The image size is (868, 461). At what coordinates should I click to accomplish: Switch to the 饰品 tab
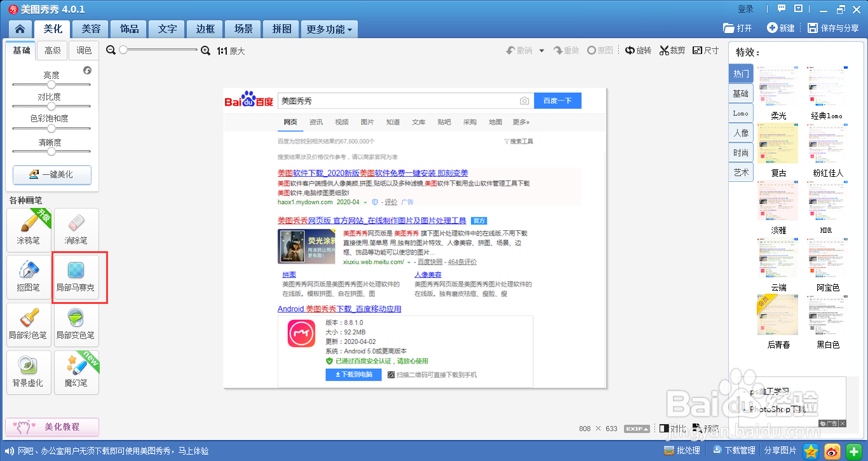click(x=129, y=29)
